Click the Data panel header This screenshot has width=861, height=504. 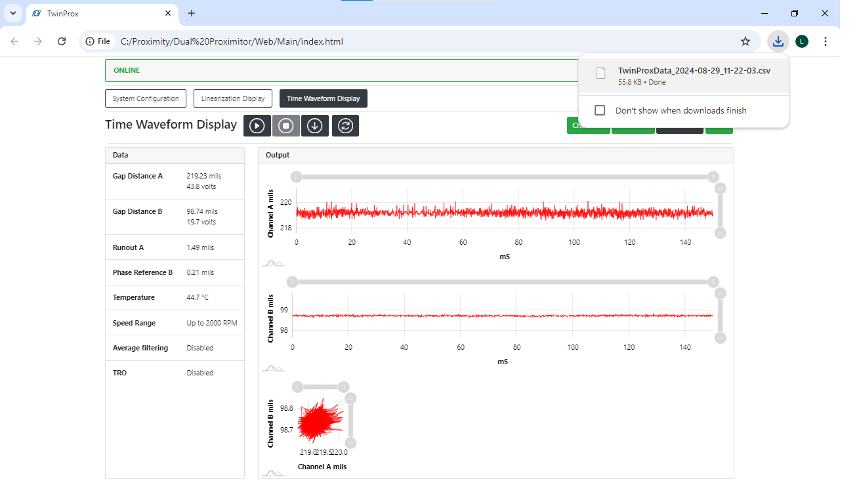pos(175,155)
